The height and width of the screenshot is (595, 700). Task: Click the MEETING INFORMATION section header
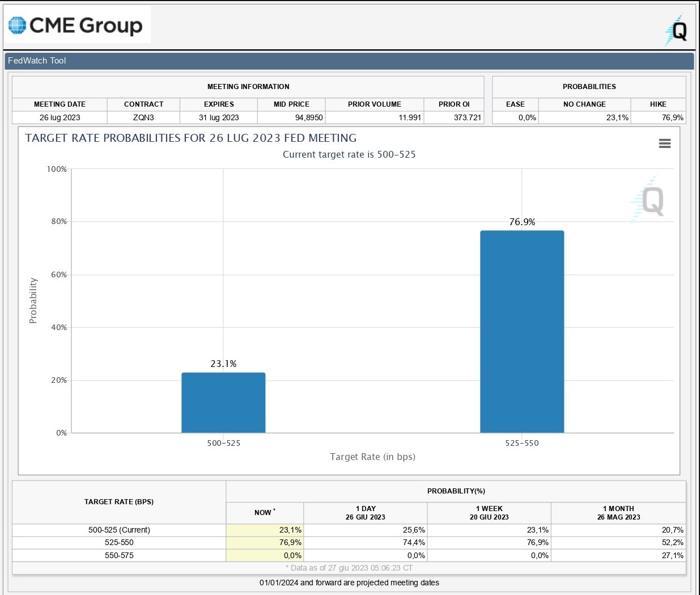coord(248,87)
